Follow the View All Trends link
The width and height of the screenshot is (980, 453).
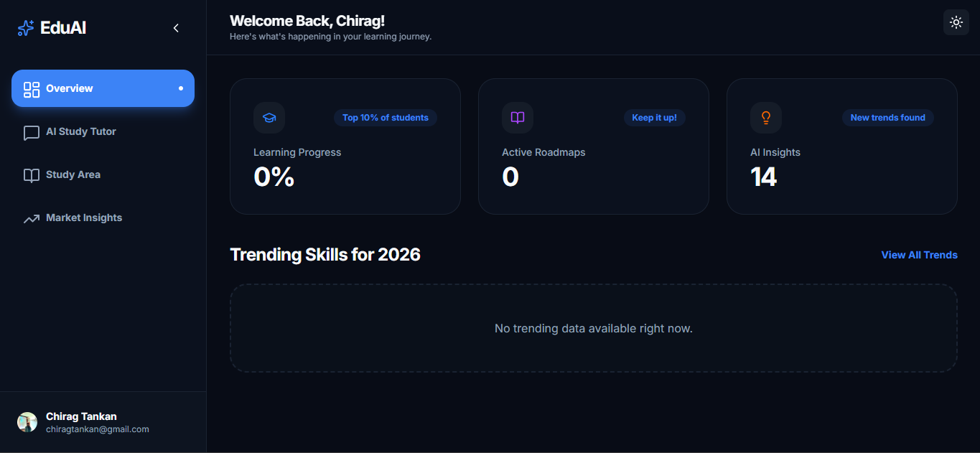tap(919, 255)
